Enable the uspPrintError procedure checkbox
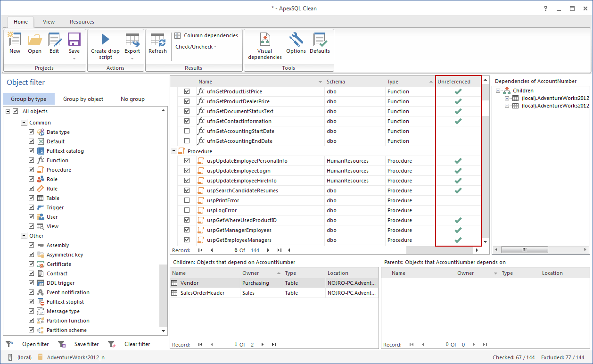The height and width of the screenshot is (364, 593). pos(187,200)
